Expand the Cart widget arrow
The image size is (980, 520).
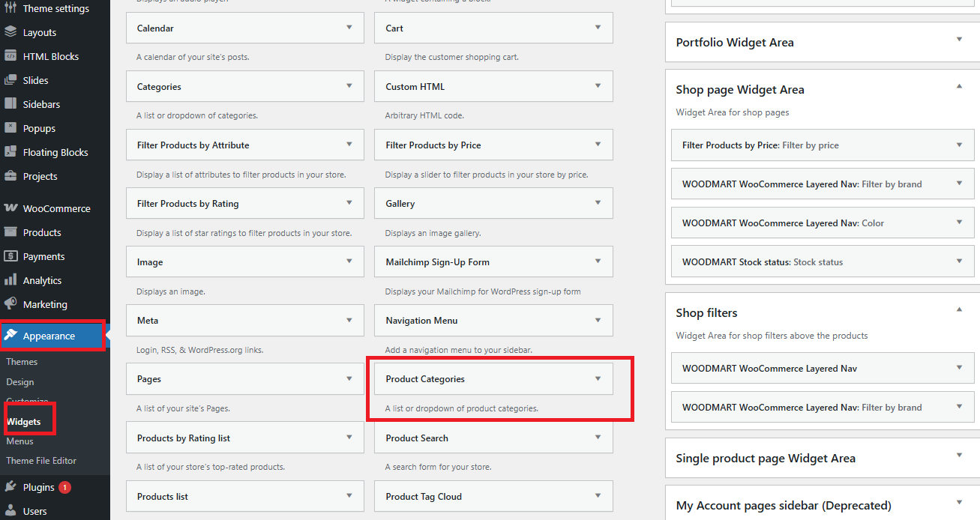click(598, 28)
